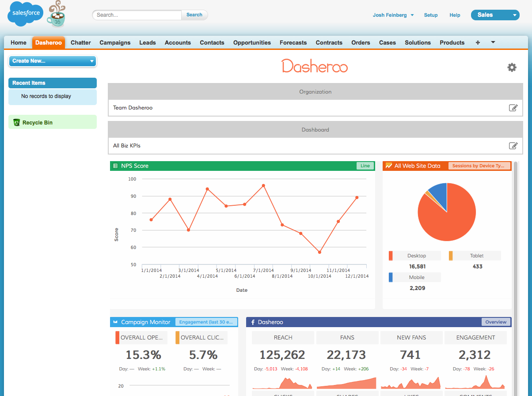Add a new tab using the plus icon
Viewport: 532px width, 396px height.
[478, 42]
